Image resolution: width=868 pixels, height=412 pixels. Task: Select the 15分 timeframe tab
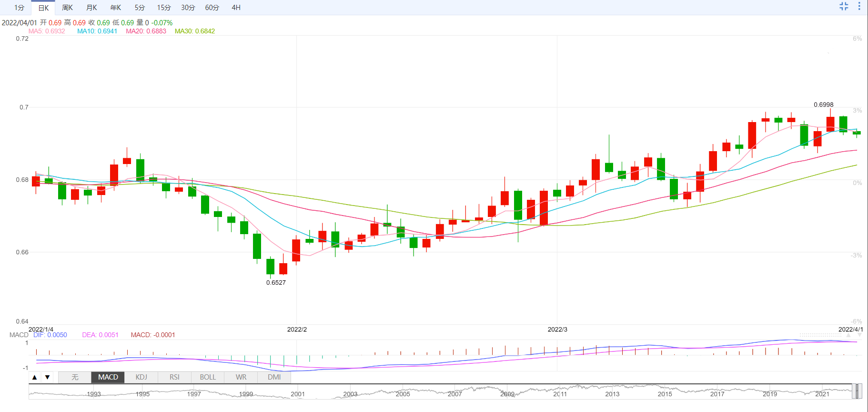pyautogui.click(x=164, y=8)
